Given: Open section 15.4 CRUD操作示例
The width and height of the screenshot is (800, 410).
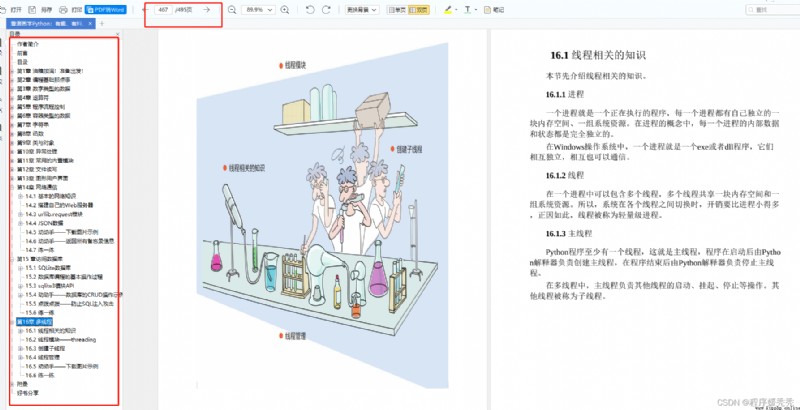Looking at the screenshot, I should click(x=74, y=295).
